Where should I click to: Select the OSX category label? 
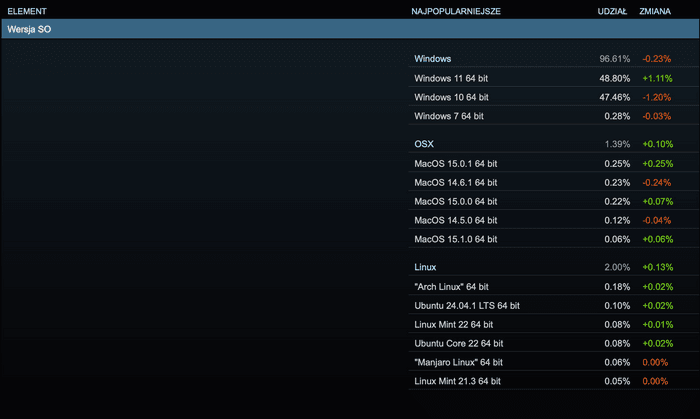coord(424,144)
